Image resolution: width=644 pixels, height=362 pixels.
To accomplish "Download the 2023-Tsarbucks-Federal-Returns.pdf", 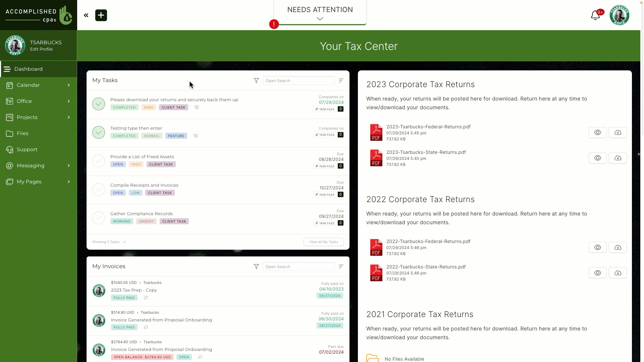I will click(x=618, y=132).
